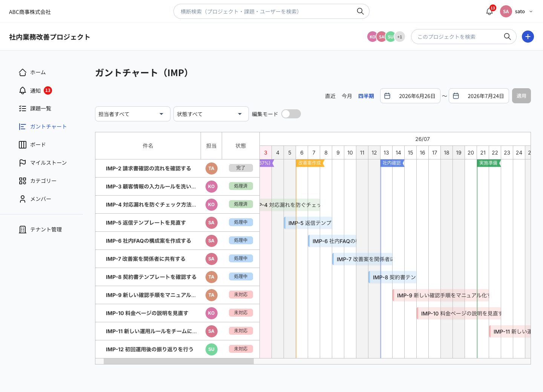Click the 横断検索 global search field
543x392 pixels.
tap(271, 11)
